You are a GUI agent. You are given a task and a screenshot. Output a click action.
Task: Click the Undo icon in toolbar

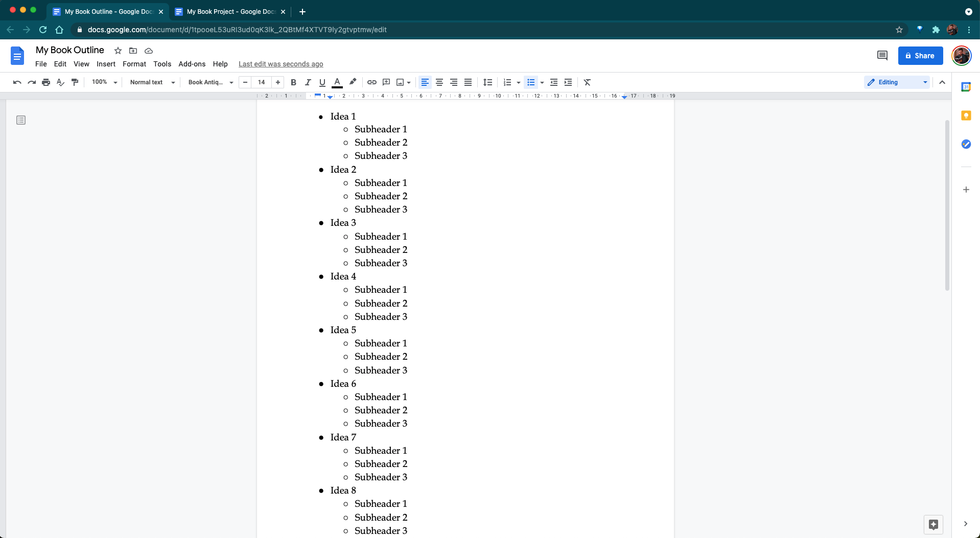pyautogui.click(x=17, y=82)
